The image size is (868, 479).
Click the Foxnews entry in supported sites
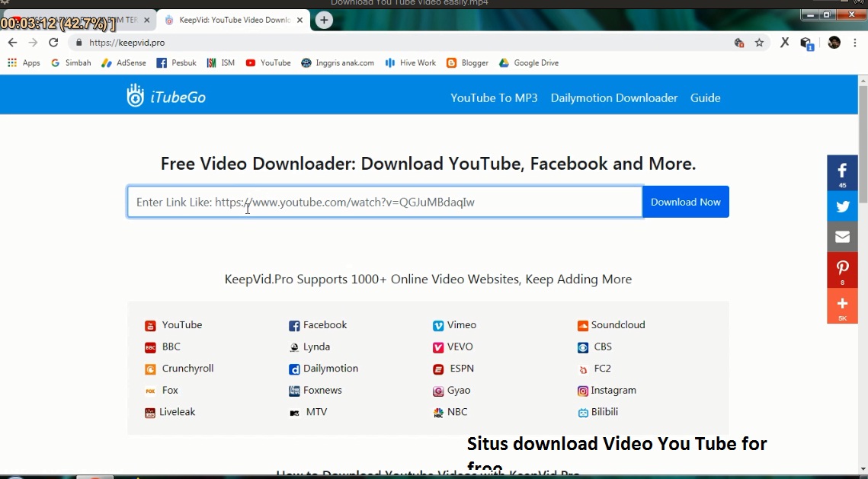click(x=315, y=391)
